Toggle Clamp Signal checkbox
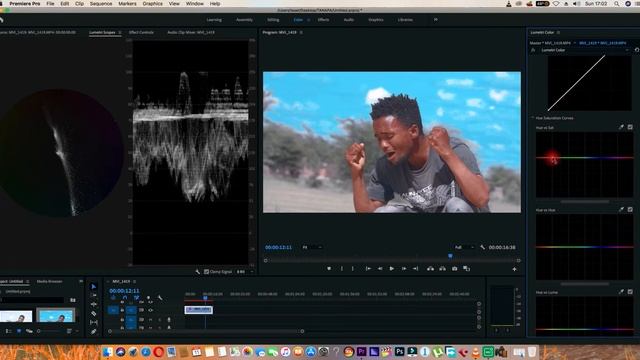 click(x=207, y=272)
